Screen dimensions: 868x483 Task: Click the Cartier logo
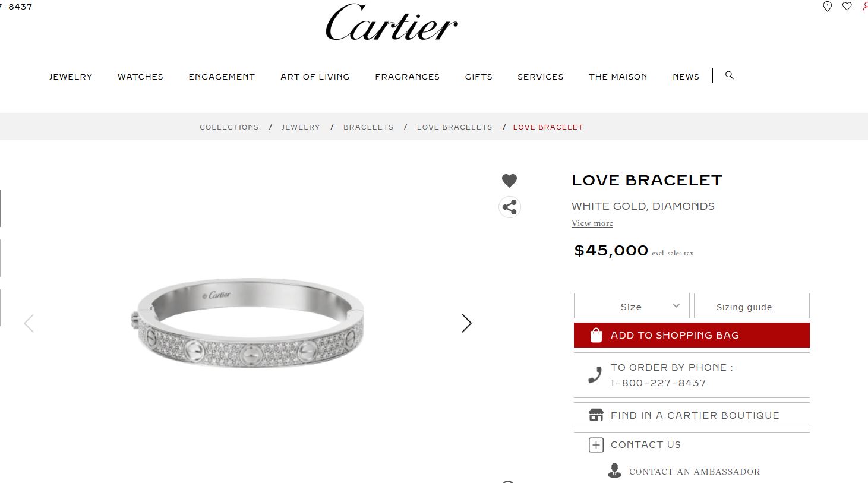[392, 23]
